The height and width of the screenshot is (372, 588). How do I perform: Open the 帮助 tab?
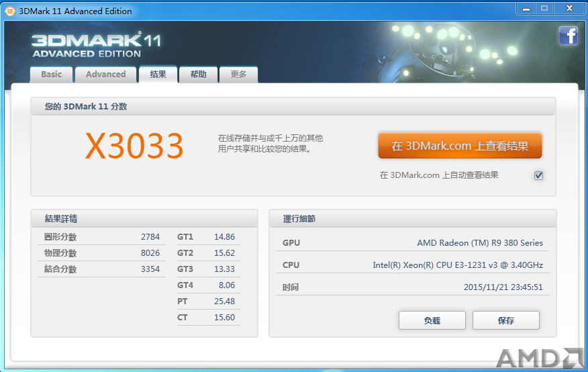click(x=198, y=75)
